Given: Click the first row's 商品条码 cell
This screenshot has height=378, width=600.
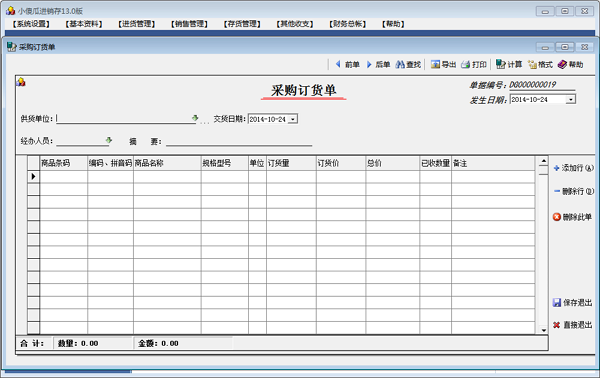Looking at the screenshot, I should coord(64,176).
